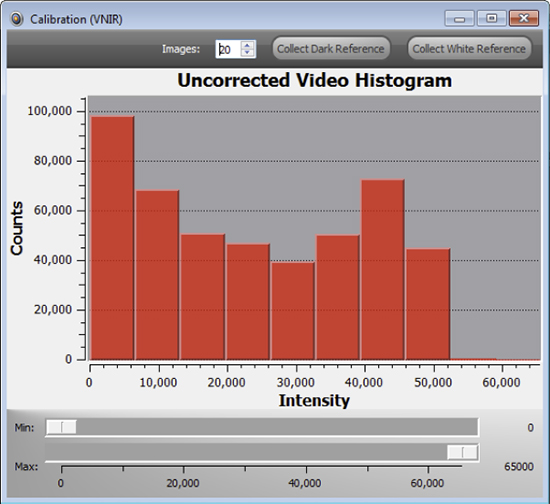Decrease Images count with down arrow
The image size is (550, 504).
[x=247, y=52]
